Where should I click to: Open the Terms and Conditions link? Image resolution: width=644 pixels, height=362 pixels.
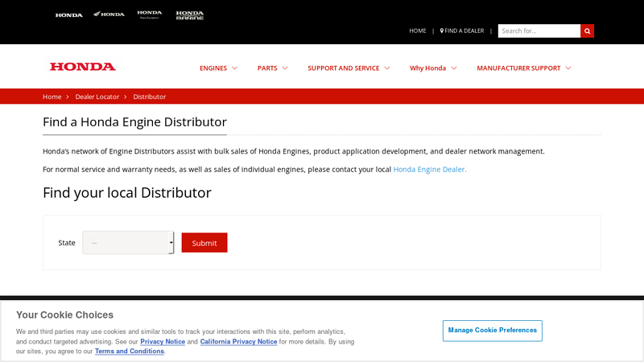tap(130, 352)
